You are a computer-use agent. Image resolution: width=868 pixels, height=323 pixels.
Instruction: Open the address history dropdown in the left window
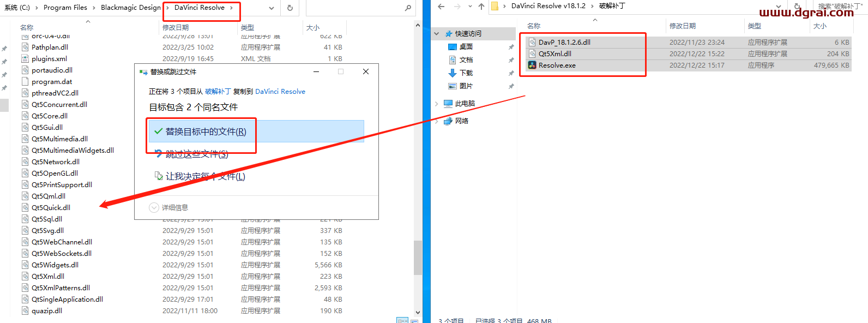tap(272, 8)
